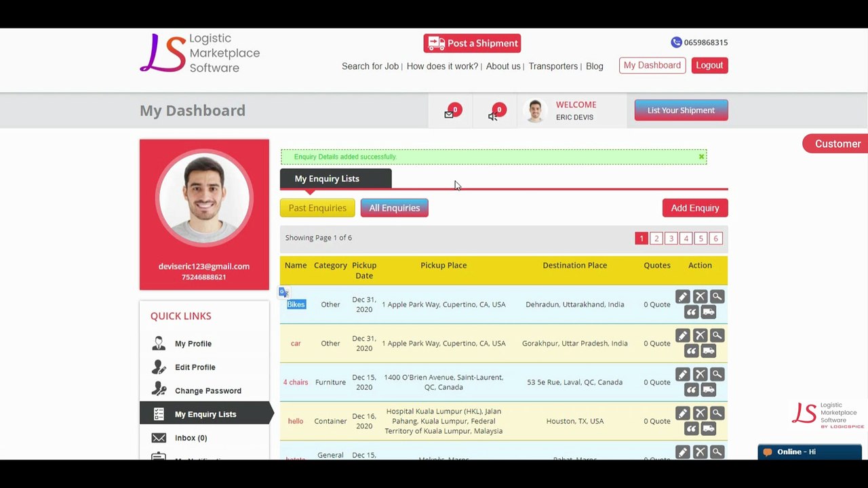Image resolution: width=868 pixels, height=488 pixels.
Task: View hello enquiry with magnifier icon
Action: [x=717, y=413]
